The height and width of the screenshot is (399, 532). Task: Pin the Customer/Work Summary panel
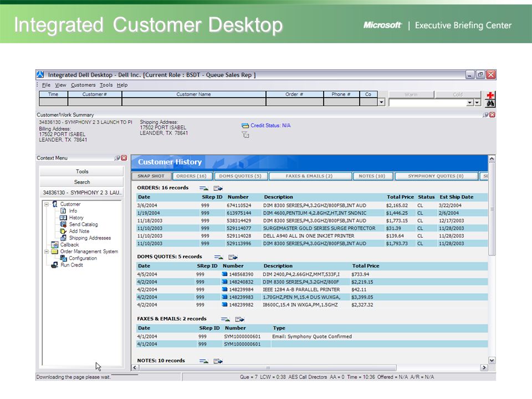485,115
